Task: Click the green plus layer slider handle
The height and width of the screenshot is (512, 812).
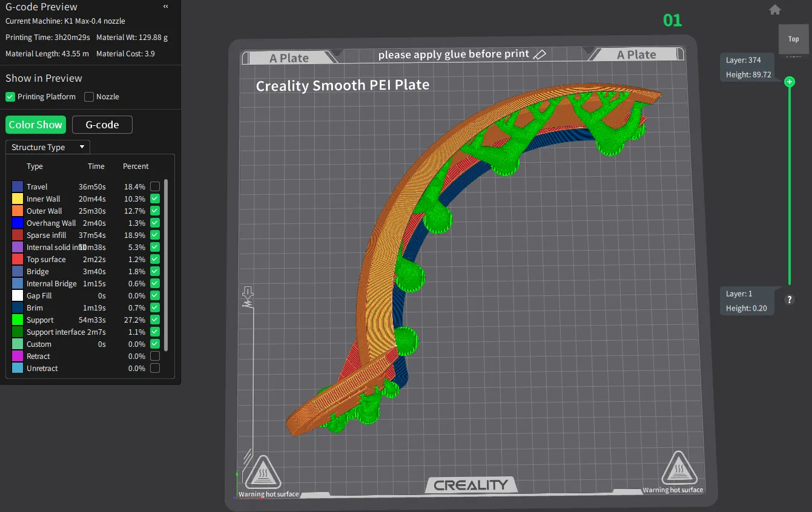Action: [789, 82]
